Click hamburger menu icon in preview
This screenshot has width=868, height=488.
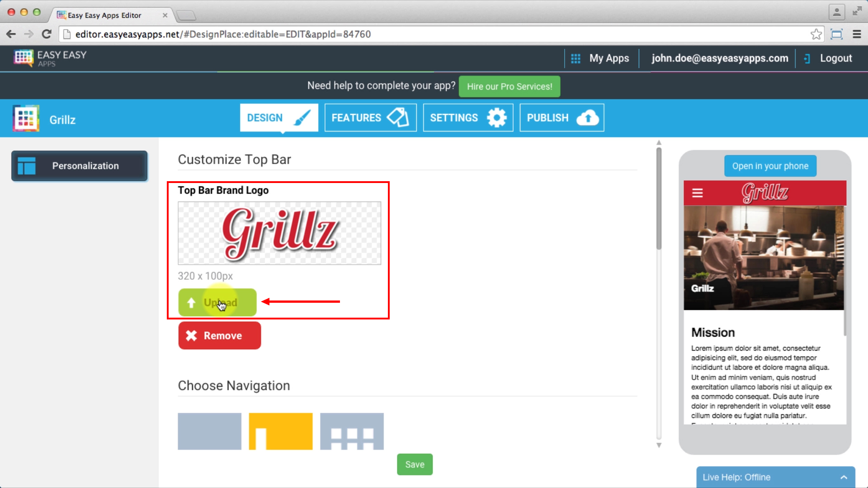click(697, 193)
